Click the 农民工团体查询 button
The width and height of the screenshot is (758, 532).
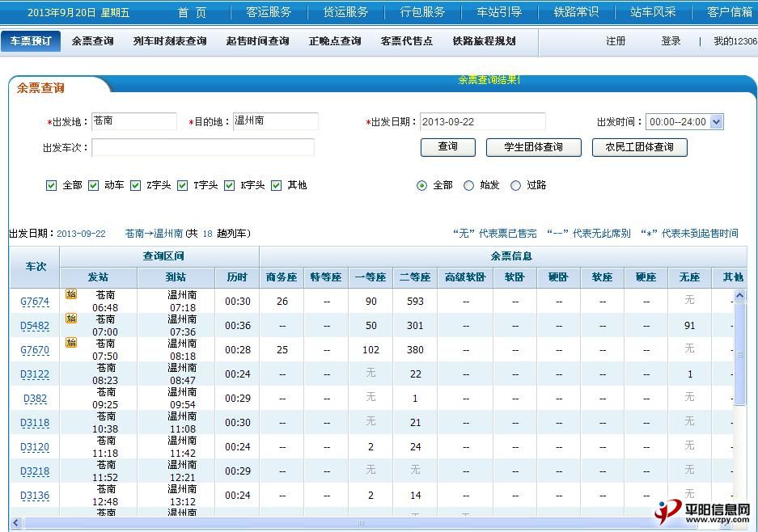pyautogui.click(x=640, y=147)
